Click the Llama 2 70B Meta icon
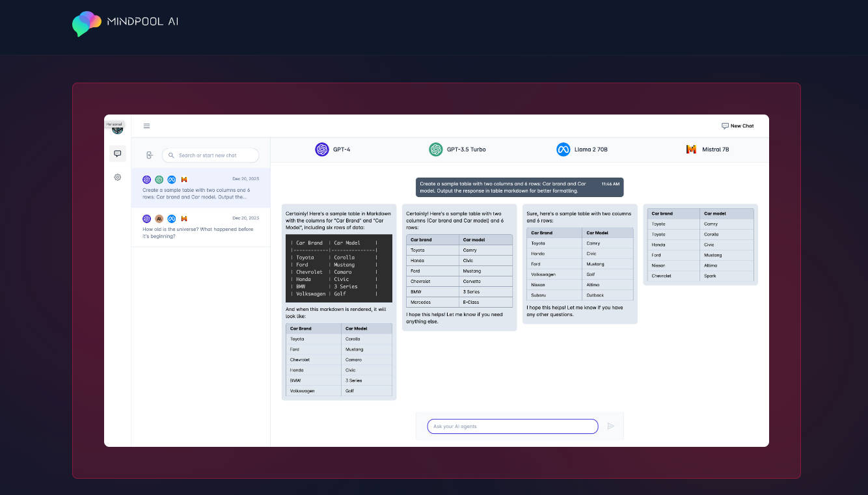This screenshot has height=495, width=868. pos(563,150)
